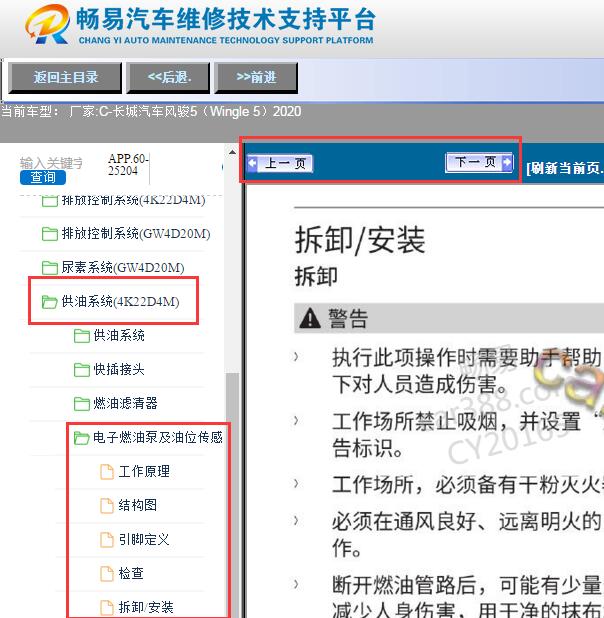This screenshot has height=618, width=604.
Task: Click the 返回主目录 button
Action: click(65, 78)
